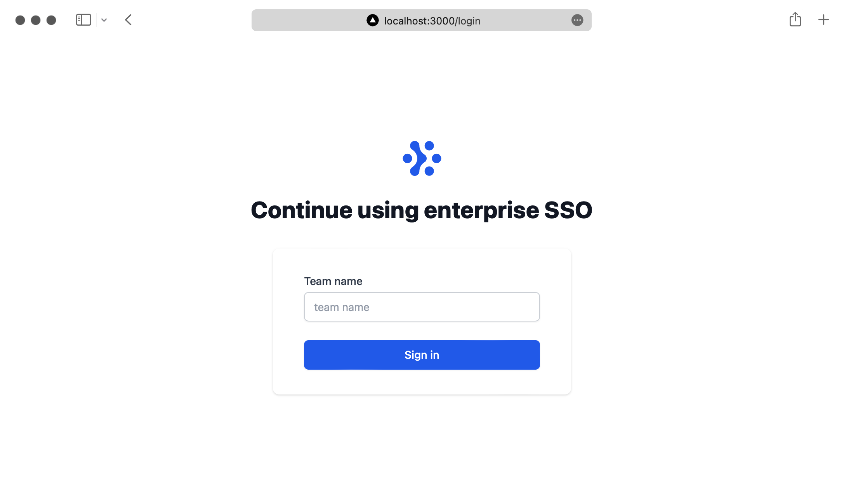Go back with the back arrow

click(129, 20)
